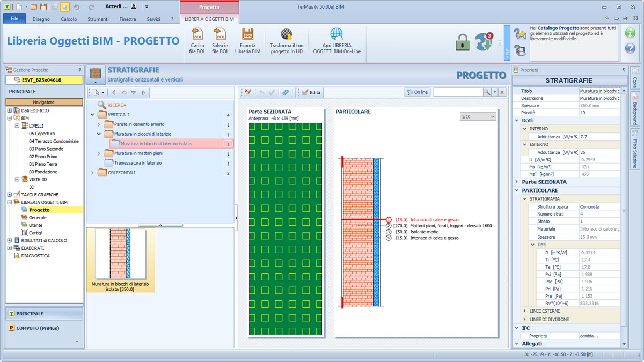Click the open folder icon in quick access

[34, 6]
